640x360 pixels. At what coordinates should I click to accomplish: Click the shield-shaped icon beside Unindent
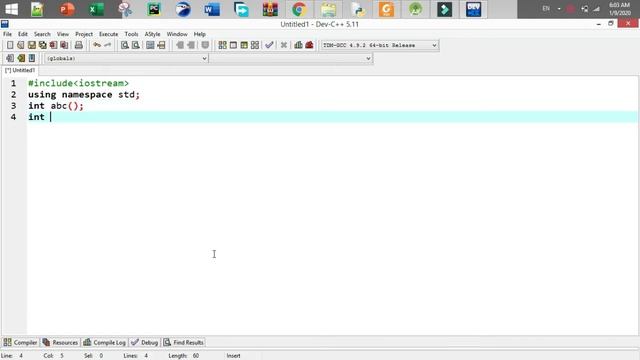pos(205,45)
